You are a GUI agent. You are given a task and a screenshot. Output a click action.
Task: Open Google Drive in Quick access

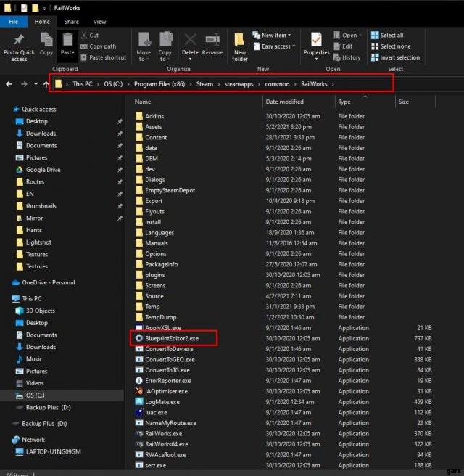pos(43,170)
